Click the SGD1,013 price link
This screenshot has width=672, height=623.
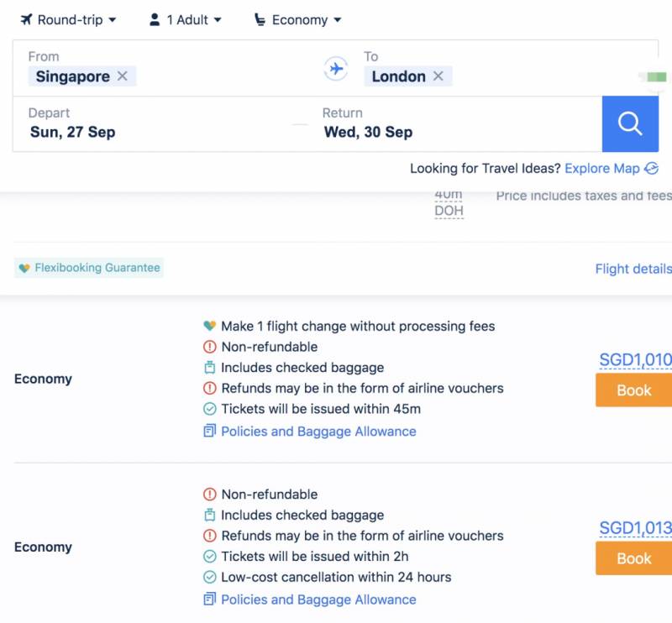(x=635, y=528)
